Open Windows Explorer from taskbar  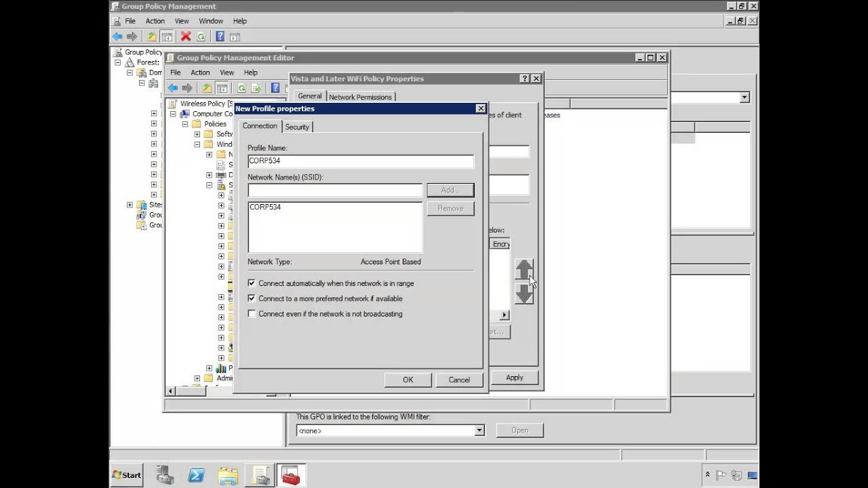(x=228, y=475)
